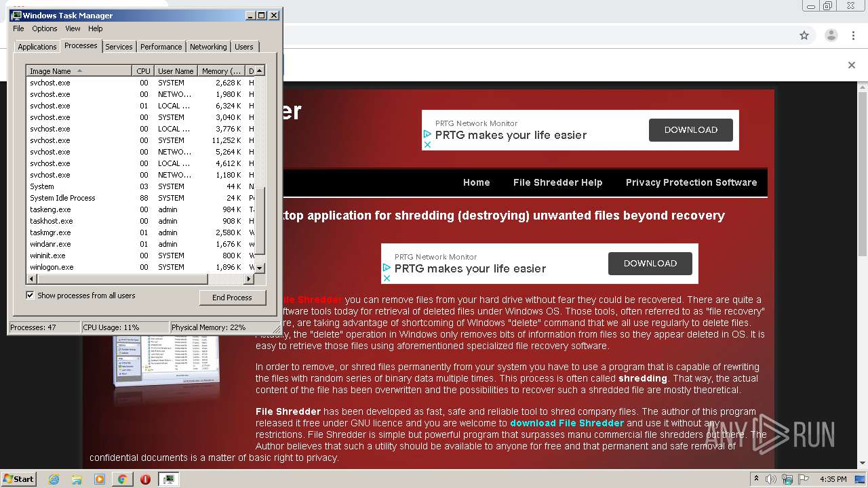Sort processes by User Name column
Screen dimensions: 868x488
(x=176, y=70)
